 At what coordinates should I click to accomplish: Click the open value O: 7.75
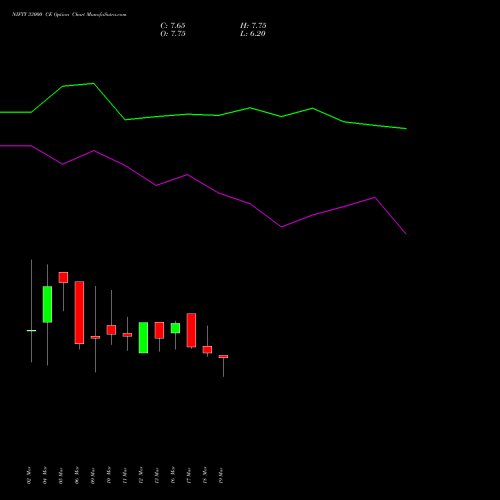point(173,34)
